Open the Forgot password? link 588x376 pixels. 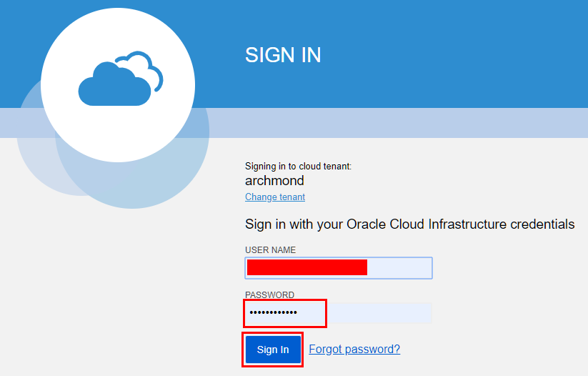pyautogui.click(x=354, y=349)
